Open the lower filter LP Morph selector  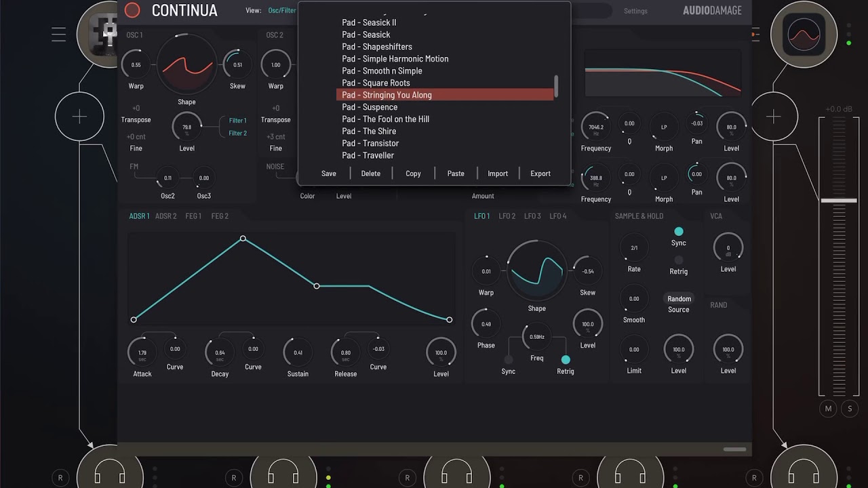664,178
